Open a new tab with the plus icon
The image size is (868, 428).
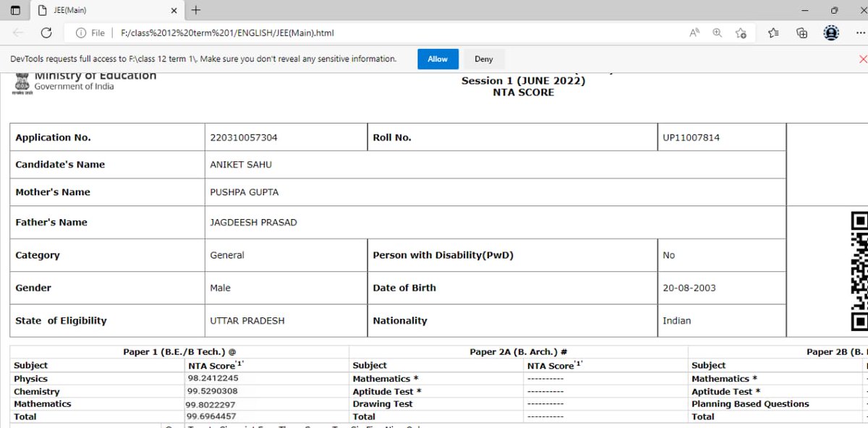pos(196,10)
